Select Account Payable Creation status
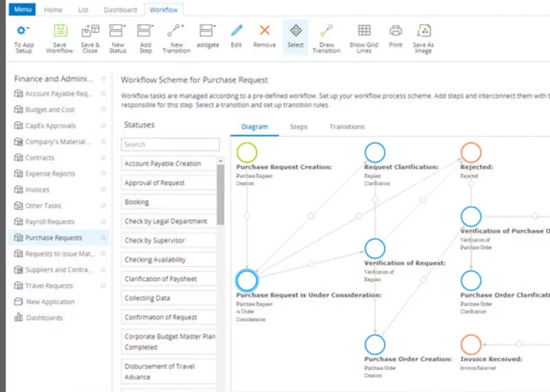Screen dimensions: 550x392 tap(168, 164)
